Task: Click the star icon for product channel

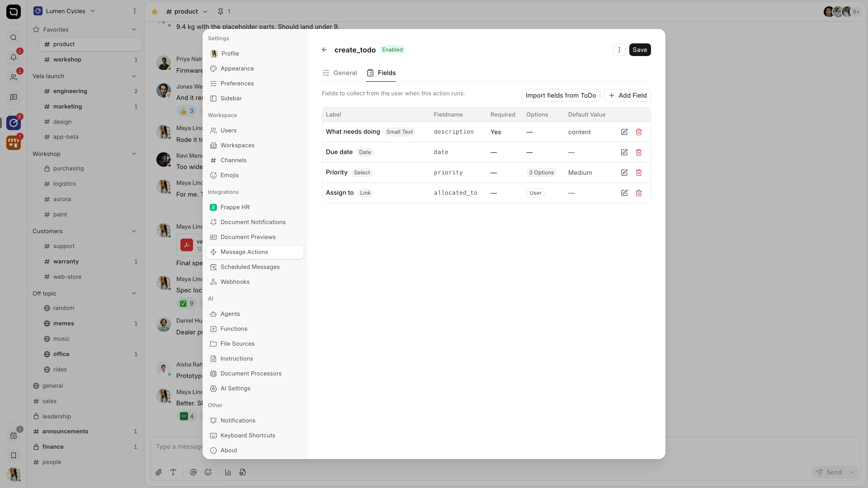Action: coord(155,12)
